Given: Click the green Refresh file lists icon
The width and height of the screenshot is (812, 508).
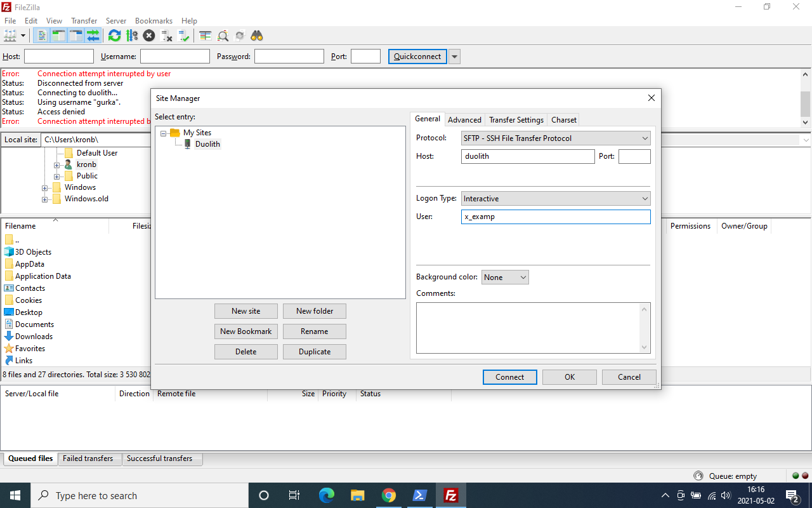Looking at the screenshot, I should pos(114,36).
